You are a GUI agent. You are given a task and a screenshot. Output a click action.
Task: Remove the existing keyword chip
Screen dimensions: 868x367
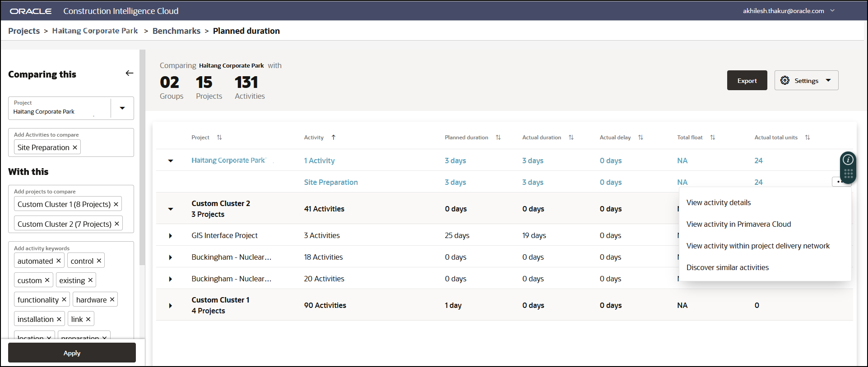pyautogui.click(x=90, y=280)
